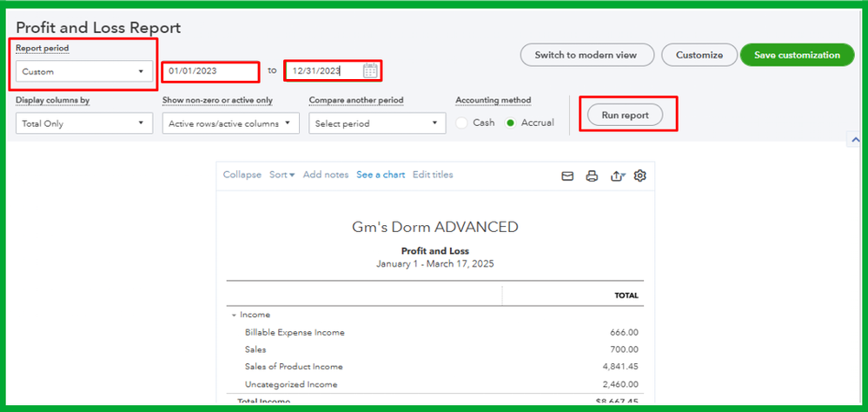Open the Sort dropdown menu
The height and width of the screenshot is (412, 868).
pyautogui.click(x=282, y=175)
